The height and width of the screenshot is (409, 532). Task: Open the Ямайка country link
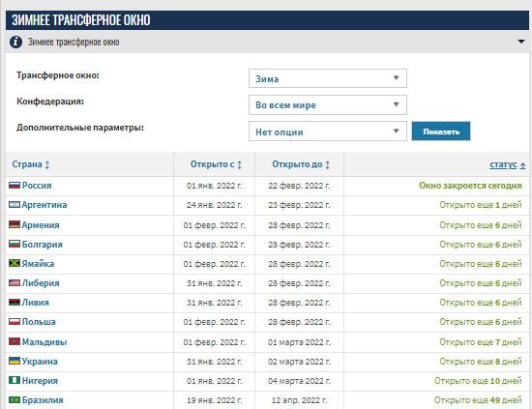coord(38,264)
